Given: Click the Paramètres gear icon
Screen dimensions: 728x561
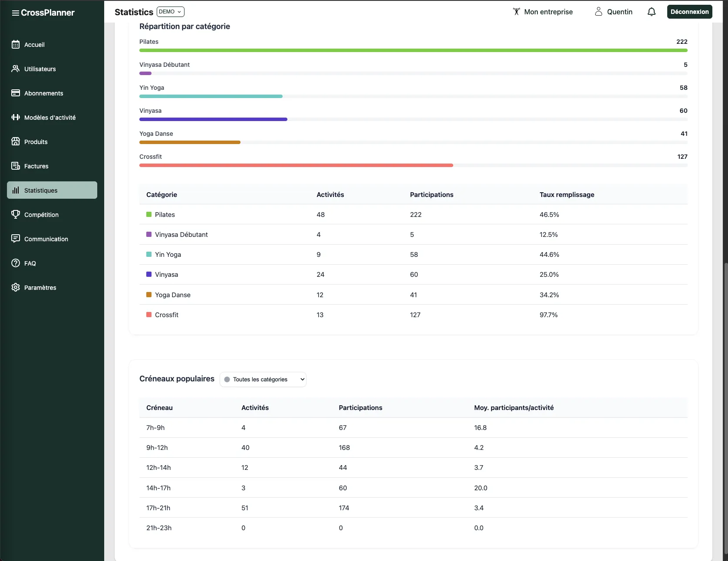Looking at the screenshot, I should [16, 287].
